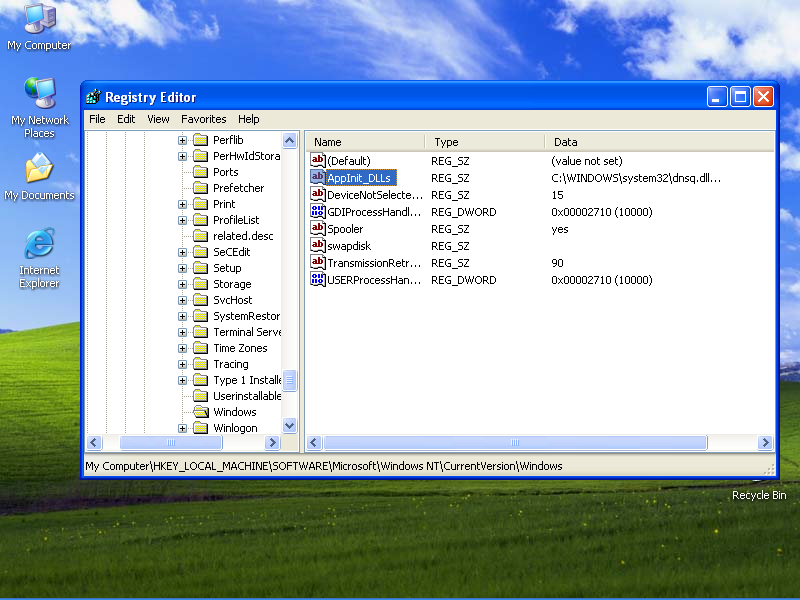
Task: Click the values pane scroll left arrow
Action: (314, 442)
